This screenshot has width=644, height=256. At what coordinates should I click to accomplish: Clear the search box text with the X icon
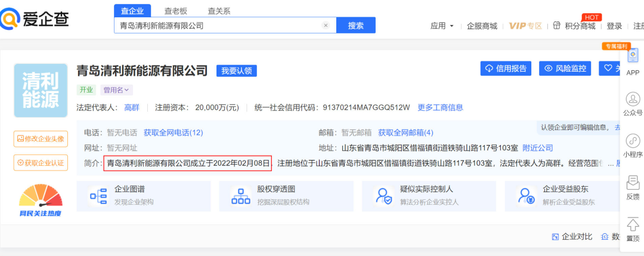coord(326,26)
